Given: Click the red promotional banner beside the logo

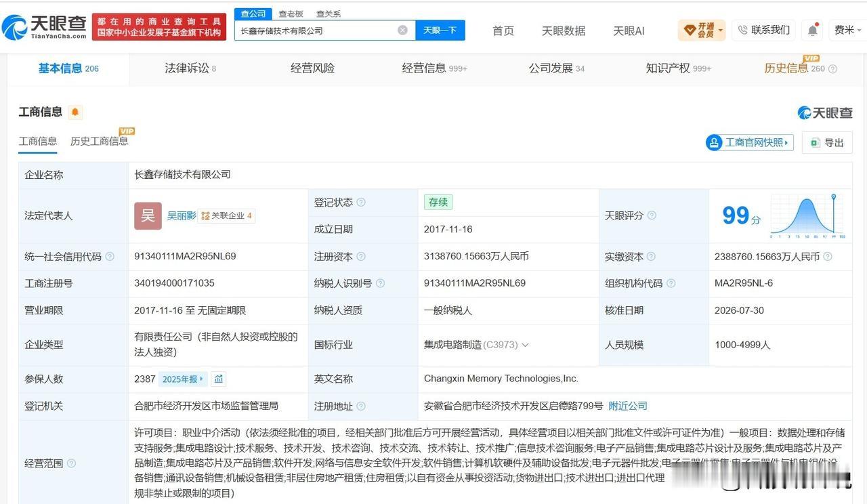Looking at the screenshot, I should pyautogui.click(x=161, y=27).
